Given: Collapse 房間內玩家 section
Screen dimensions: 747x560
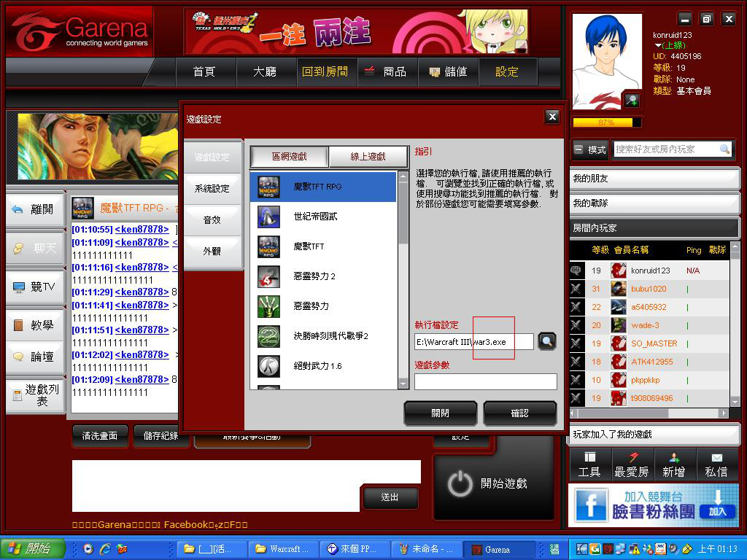Looking at the screenshot, I should 654,228.
